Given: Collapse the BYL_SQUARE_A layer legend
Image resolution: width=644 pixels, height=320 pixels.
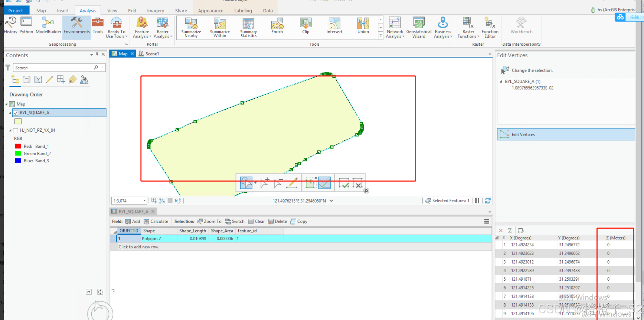Looking at the screenshot, I should [x=10, y=113].
